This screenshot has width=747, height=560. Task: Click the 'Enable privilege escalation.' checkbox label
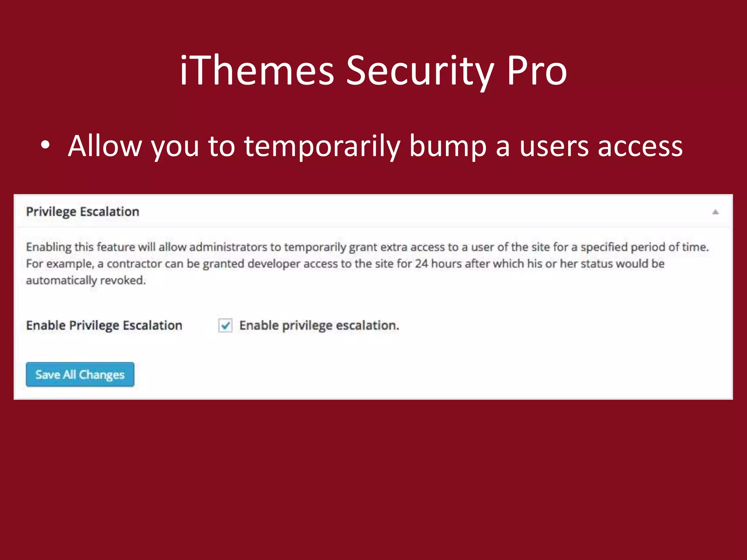[x=319, y=325]
